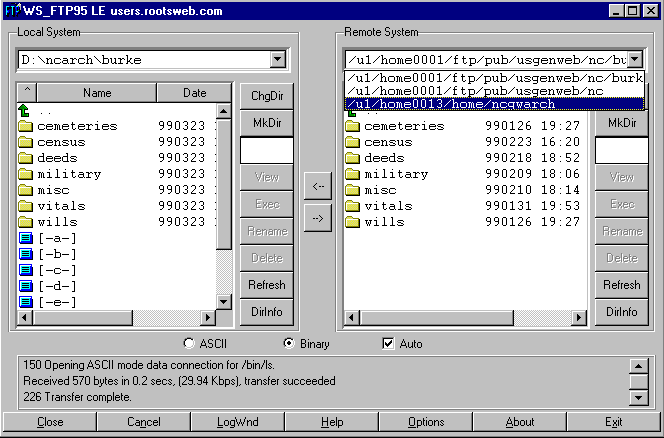Click the remote wills folder icon
The height and width of the screenshot is (438, 664).
pyautogui.click(x=353, y=222)
